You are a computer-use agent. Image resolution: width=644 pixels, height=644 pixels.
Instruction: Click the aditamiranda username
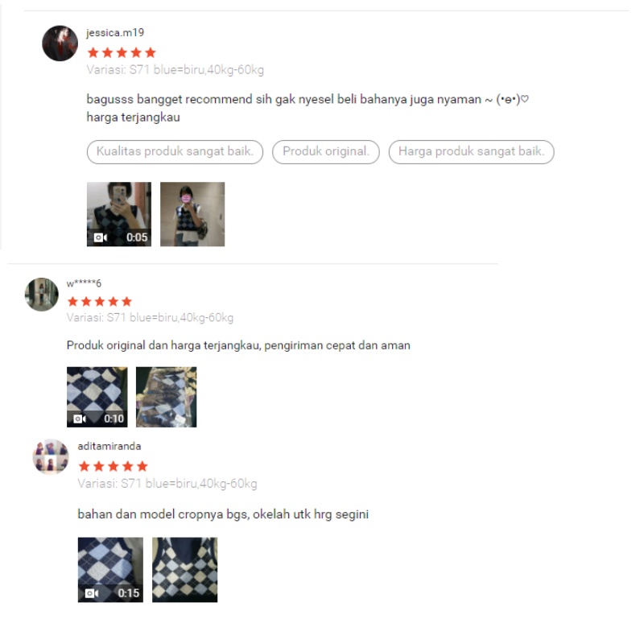[x=109, y=446]
